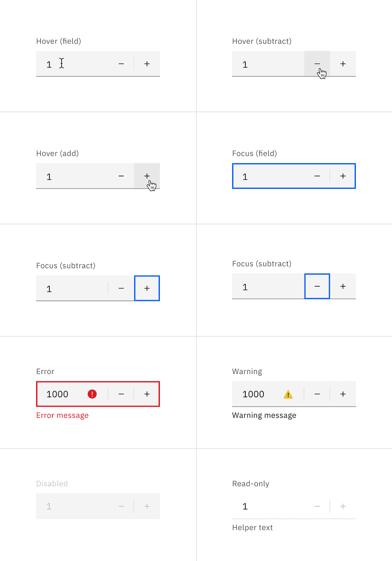Click the disabled number field showing 1
This screenshot has height=561, width=392.
tap(49, 506)
